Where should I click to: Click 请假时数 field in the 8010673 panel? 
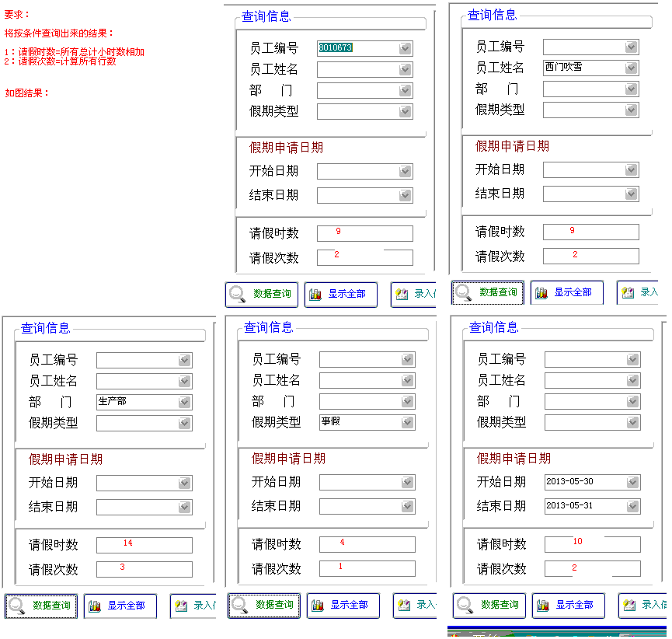pos(365,233)
